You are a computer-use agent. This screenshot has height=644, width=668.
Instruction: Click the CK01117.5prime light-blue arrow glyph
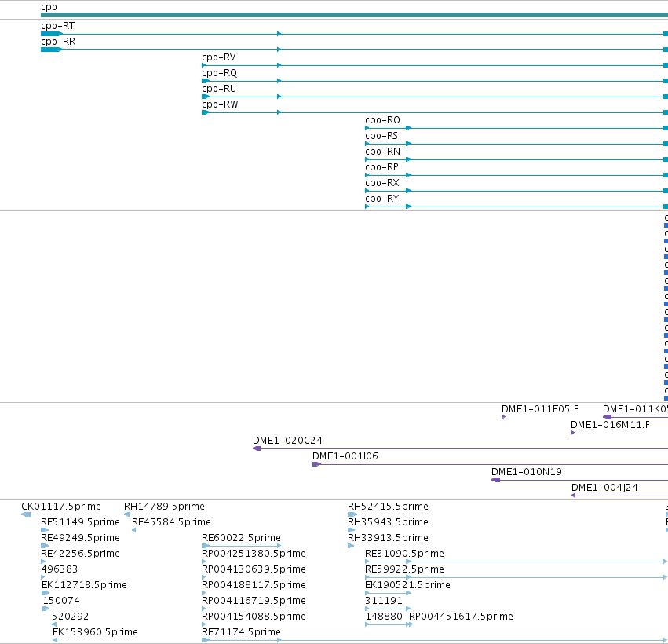(x=26, y=514)
